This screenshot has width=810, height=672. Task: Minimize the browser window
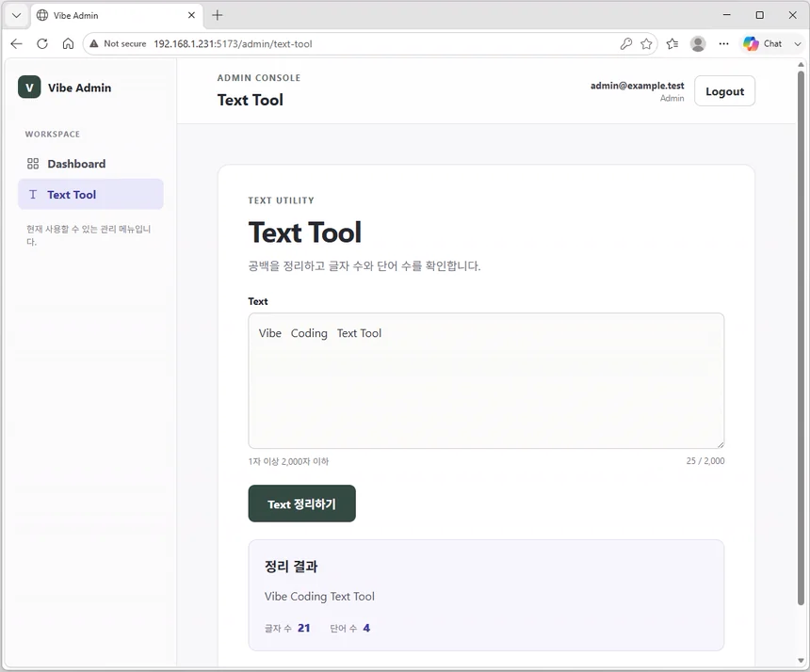[x=727, y=15]
